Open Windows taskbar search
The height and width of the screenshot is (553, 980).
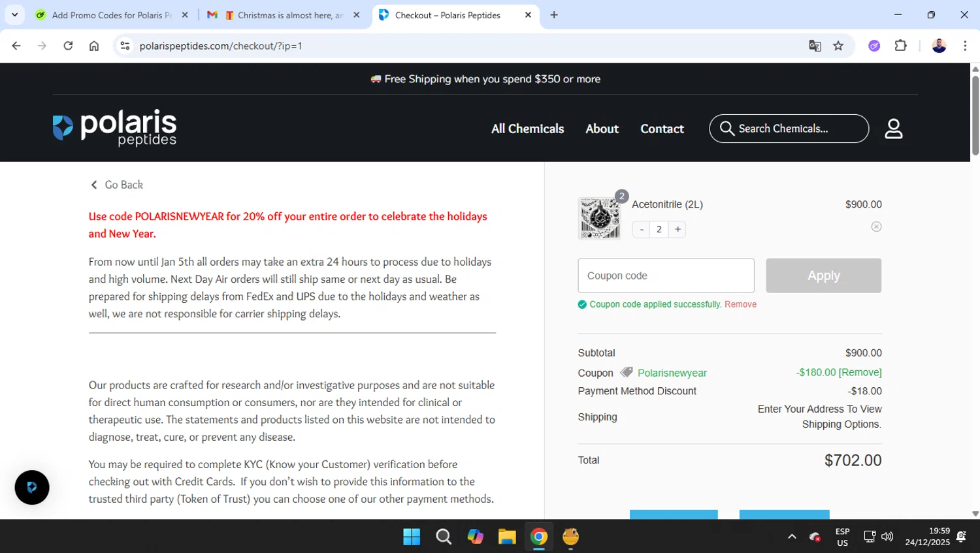click(444, 537)
